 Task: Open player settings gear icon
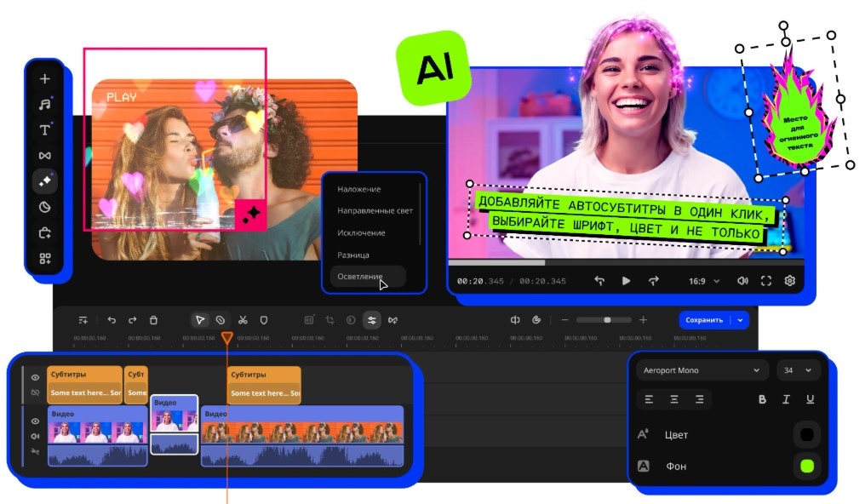coord(790,281)
